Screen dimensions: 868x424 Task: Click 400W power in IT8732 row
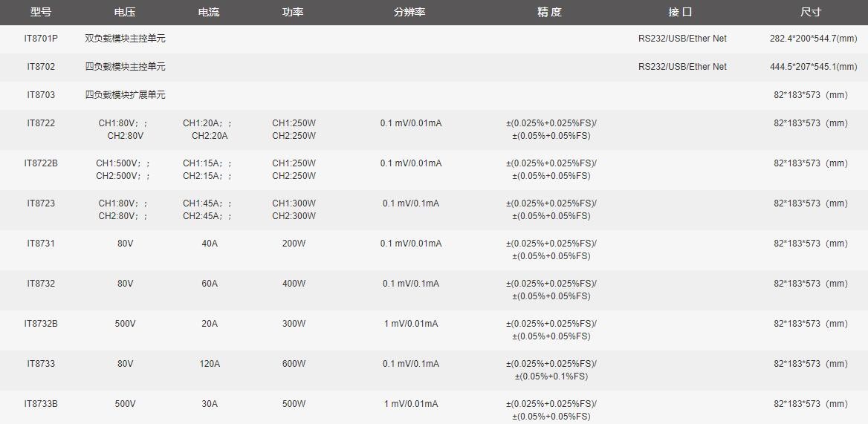294,283
